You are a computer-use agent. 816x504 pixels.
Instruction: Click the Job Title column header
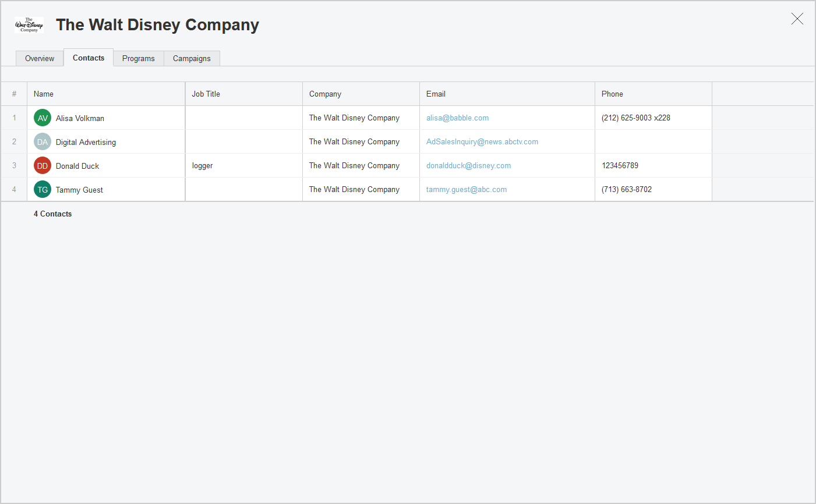206,94
